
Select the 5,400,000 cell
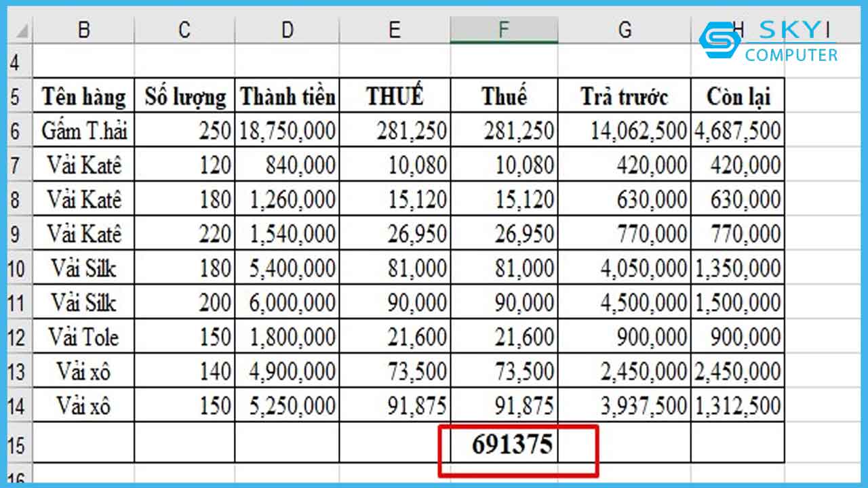pyautogui.click(x=288, y=268)
